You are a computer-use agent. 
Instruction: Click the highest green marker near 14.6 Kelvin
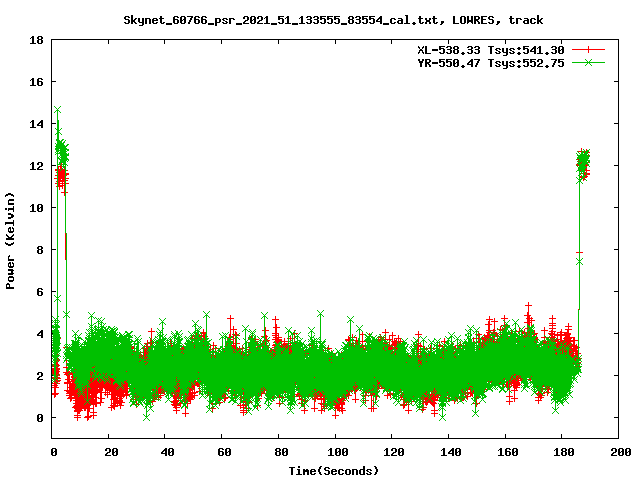click(58, 110)
